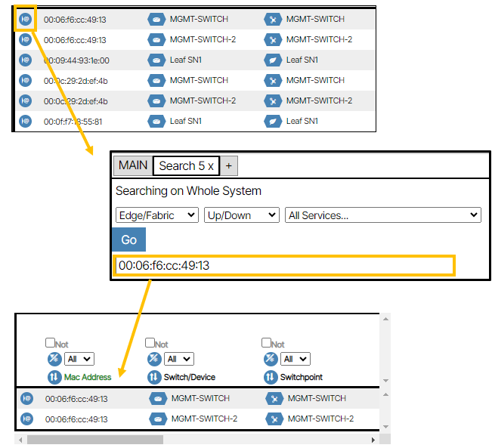Image resolution: width=492 pixels, height=448 pixels.
Task: Switch to the MAIN tab
Action: pyautogui.click(x=132, y=165)
